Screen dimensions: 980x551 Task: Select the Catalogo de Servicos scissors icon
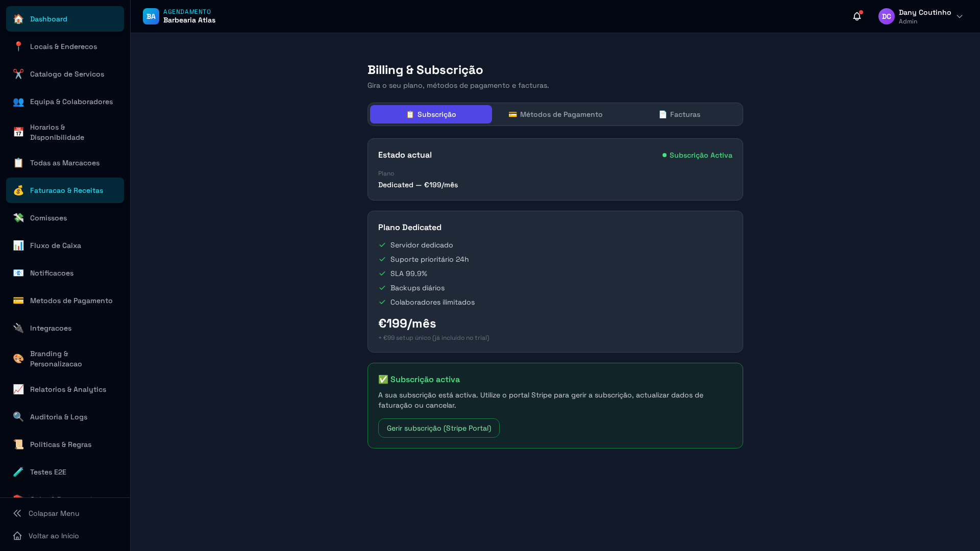click(x=18, y=74)
